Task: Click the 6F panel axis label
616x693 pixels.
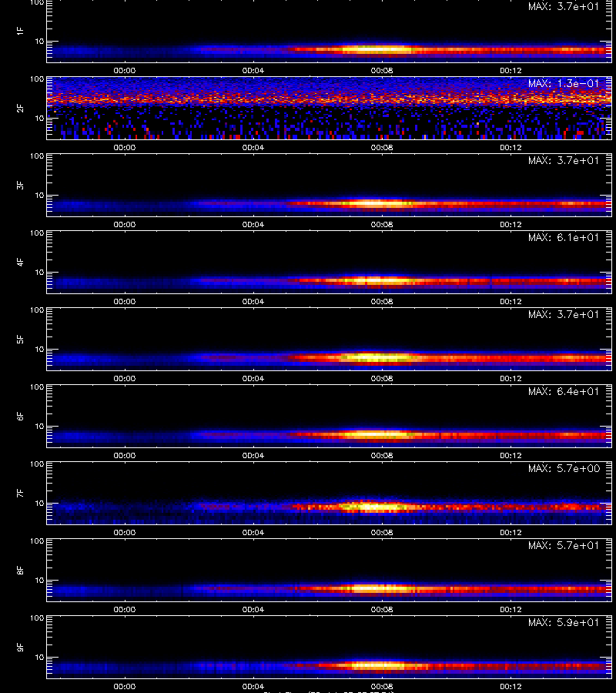Action: tap(20, 416)
